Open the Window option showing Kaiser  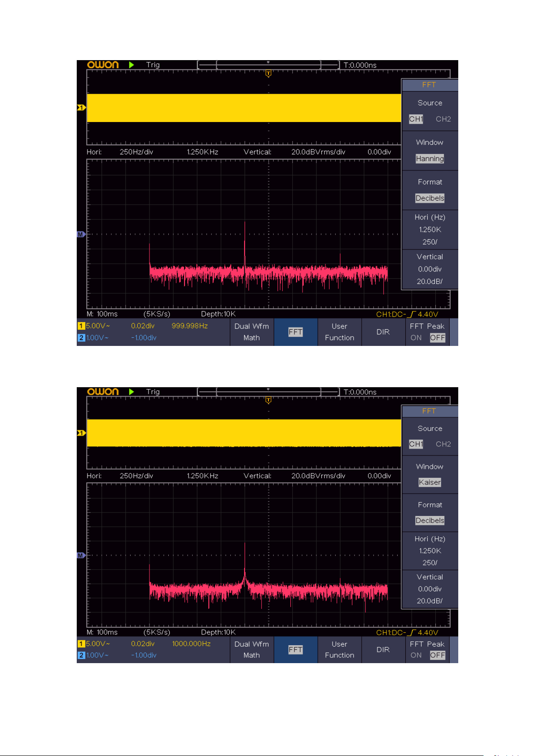[x=430, y=475]
